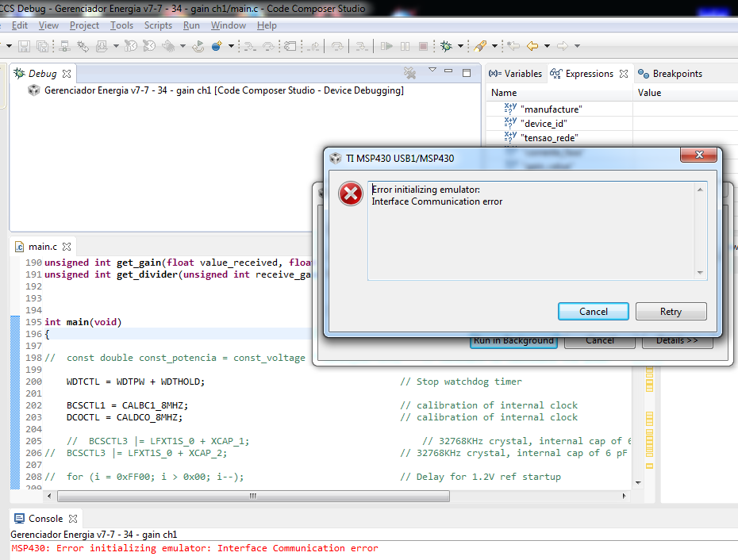Click the last edit location icon
738x560 pixels.
pos(513,46)
